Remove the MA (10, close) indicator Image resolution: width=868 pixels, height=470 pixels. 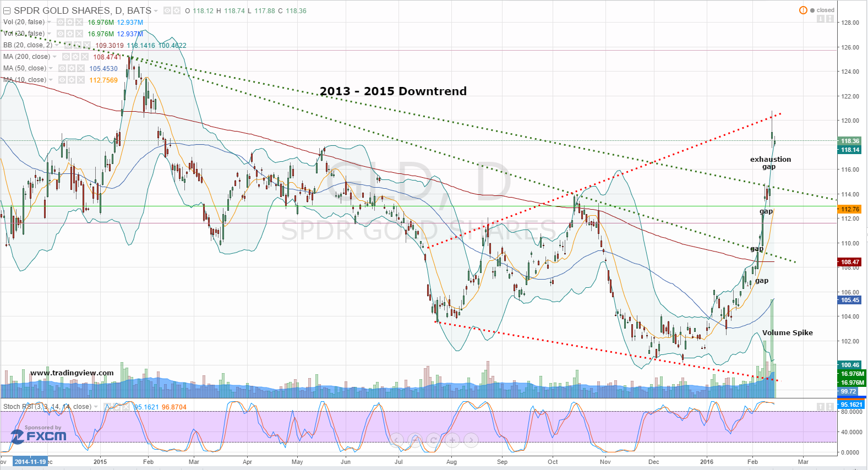[x=81, y=80]
